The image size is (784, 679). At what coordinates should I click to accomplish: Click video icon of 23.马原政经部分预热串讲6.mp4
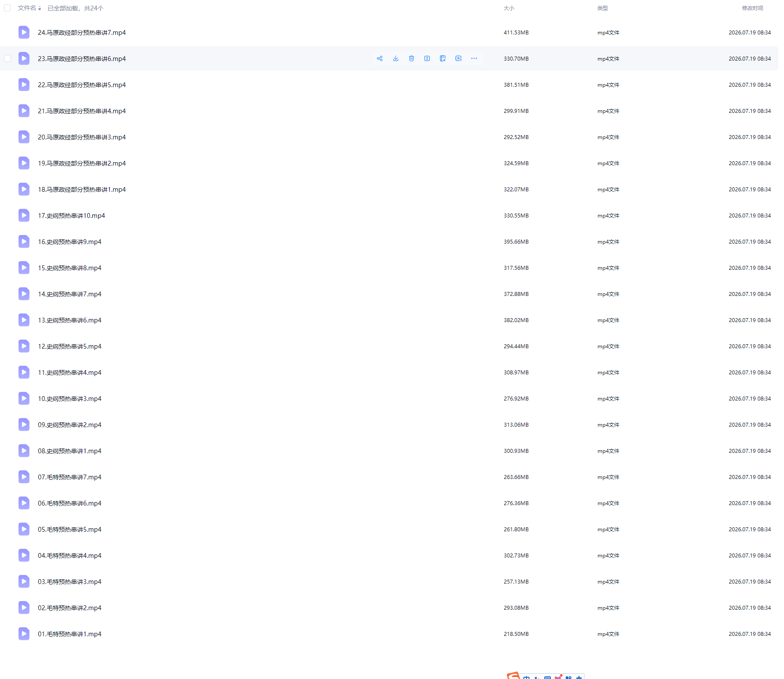click(x=24, y=58)
